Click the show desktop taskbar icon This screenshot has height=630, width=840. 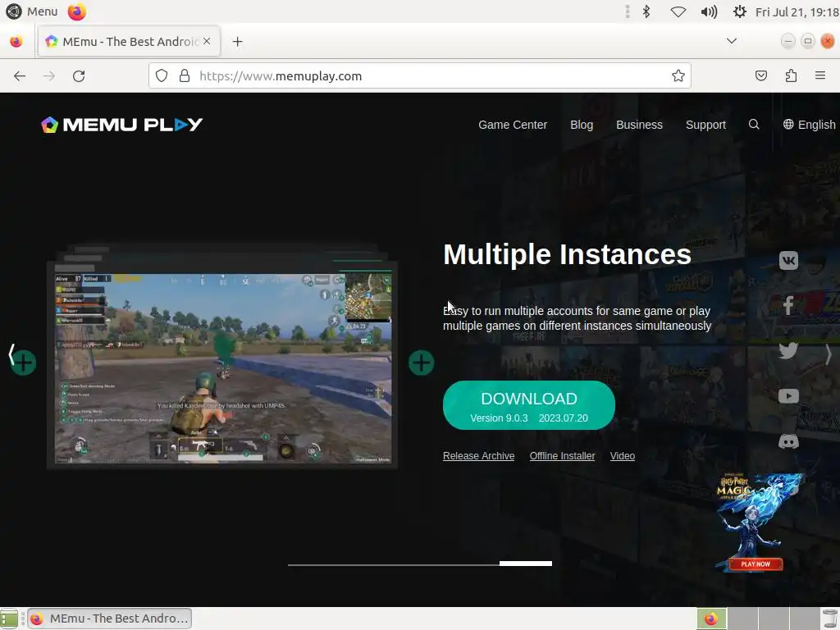click(9, 619)
